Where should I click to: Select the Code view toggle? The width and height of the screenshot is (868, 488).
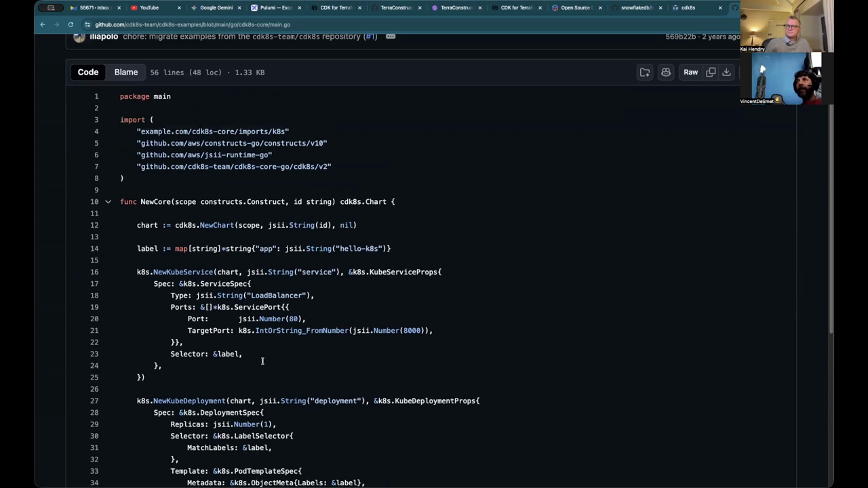[x=88, y=73]
